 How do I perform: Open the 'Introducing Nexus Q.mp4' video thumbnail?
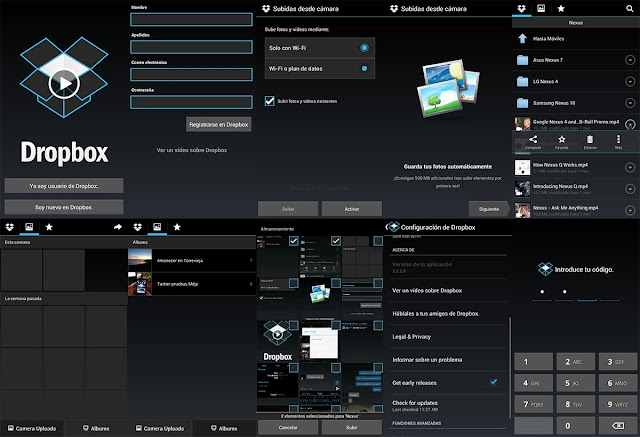click(x=522, y=189)
